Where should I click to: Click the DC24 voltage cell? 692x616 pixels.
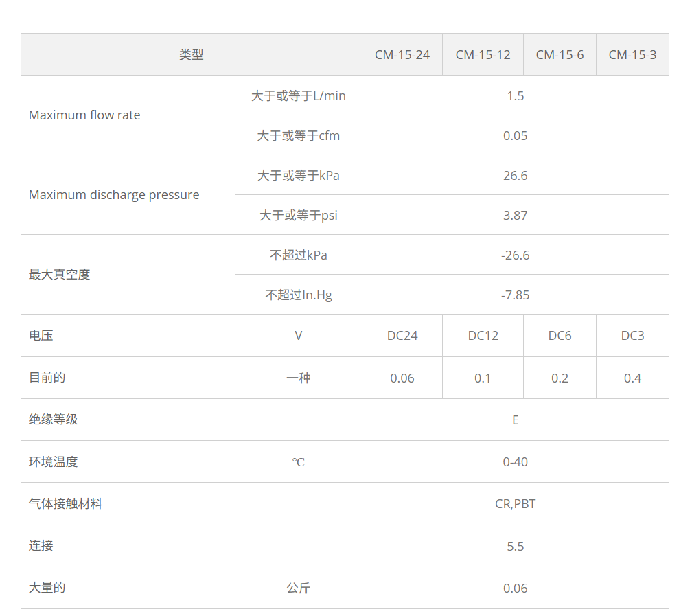(402, 335)
